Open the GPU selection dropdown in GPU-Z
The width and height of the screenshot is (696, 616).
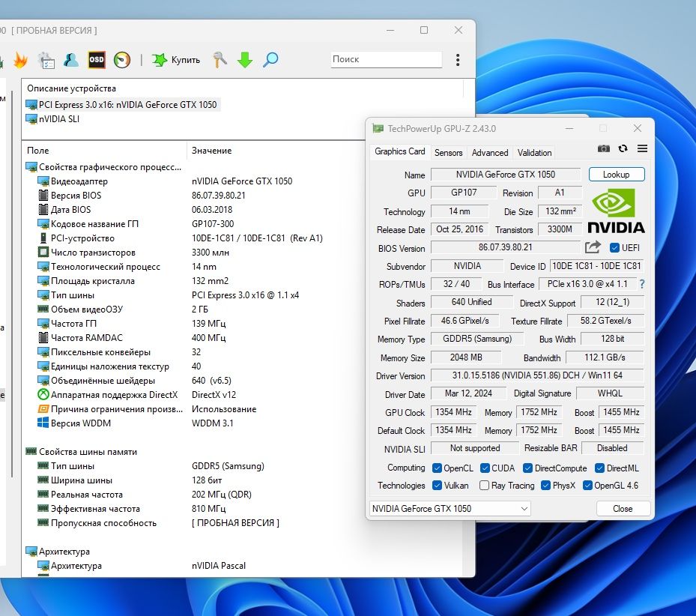pyautogui.click(x=450, y=509)
